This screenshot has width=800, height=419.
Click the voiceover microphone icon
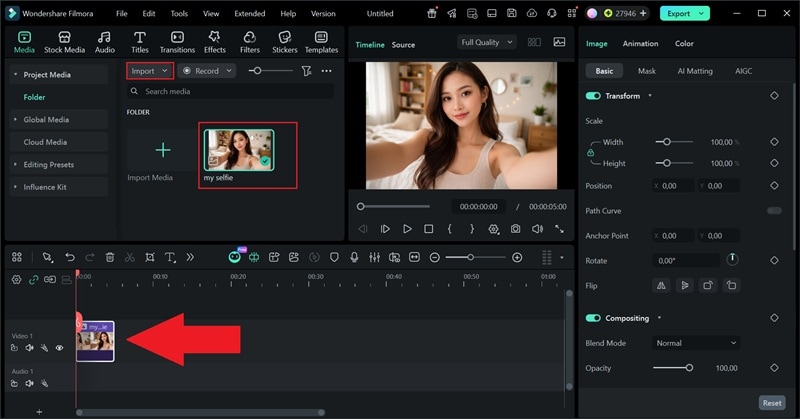coord(354,257)
